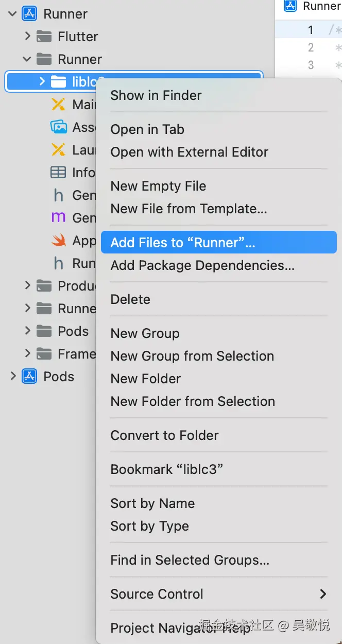Viewport: 342px width, 644px height.
Task: Expand the Flutter group chevron
Action: 28,37
